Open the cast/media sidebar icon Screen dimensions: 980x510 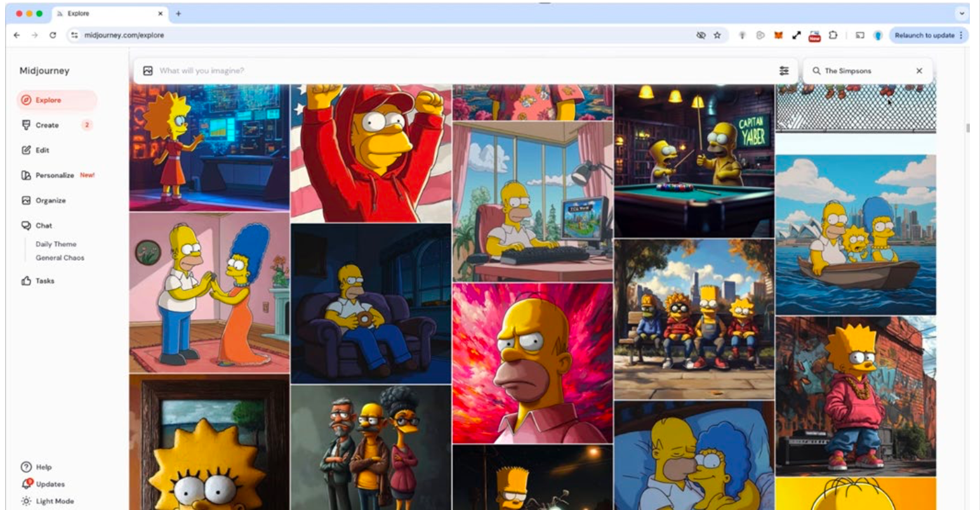860,36
